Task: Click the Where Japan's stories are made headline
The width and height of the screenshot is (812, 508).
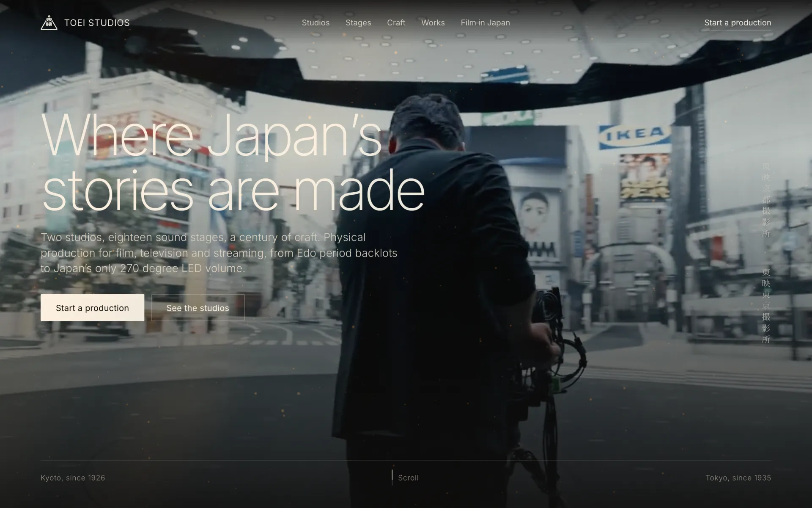Action: point(233,162)
